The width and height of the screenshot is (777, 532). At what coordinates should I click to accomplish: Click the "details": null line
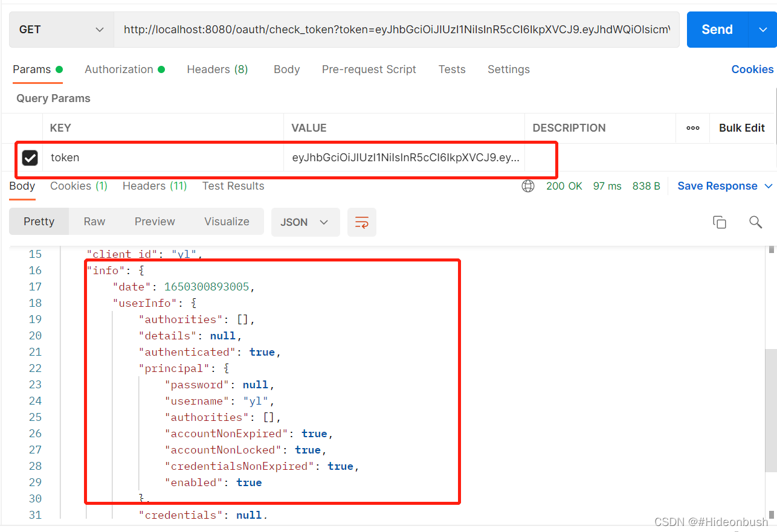tap(190, 336)
